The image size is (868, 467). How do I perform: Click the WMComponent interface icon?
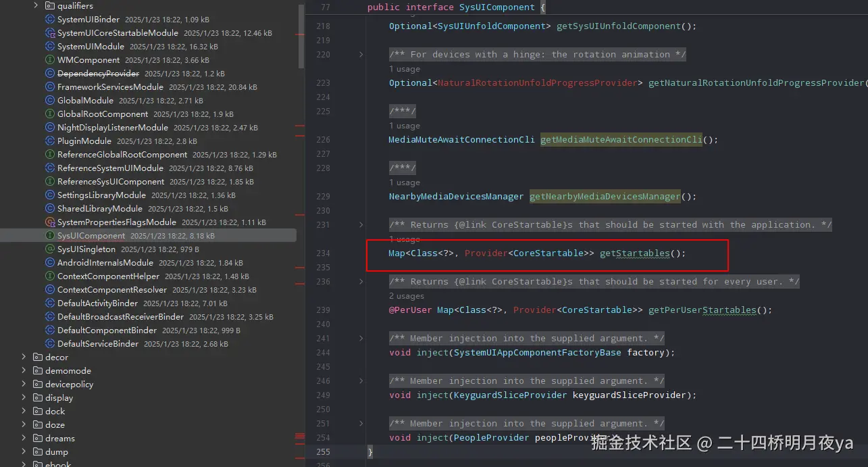[x=50, y=60]
